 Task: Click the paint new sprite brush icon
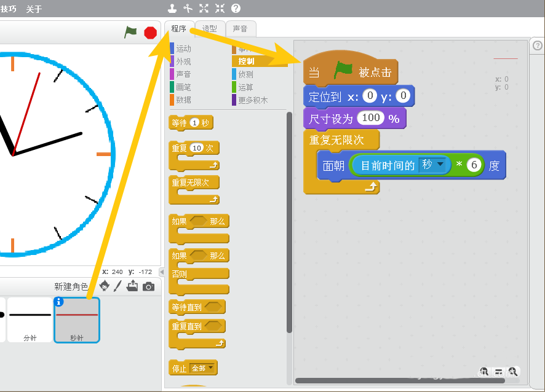pos(118,286)
